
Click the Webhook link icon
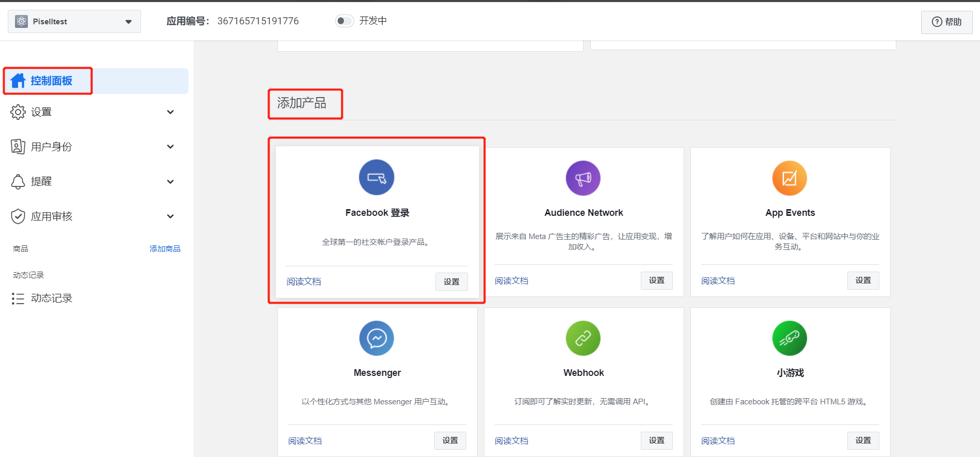583,338
